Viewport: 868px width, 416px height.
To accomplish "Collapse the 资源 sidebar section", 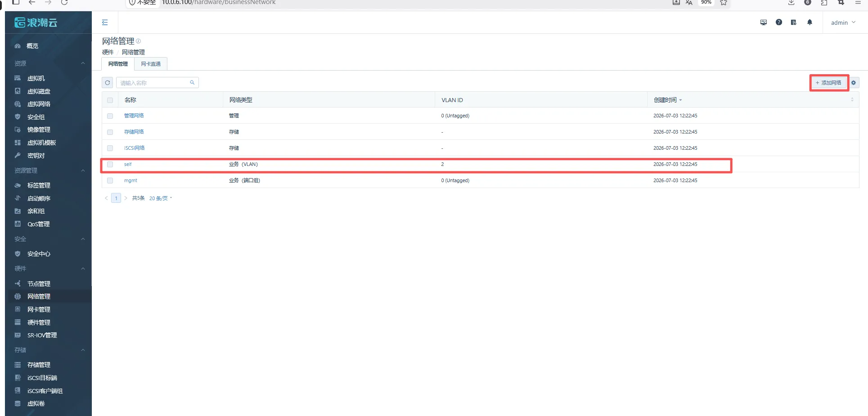I will (83, 63).
